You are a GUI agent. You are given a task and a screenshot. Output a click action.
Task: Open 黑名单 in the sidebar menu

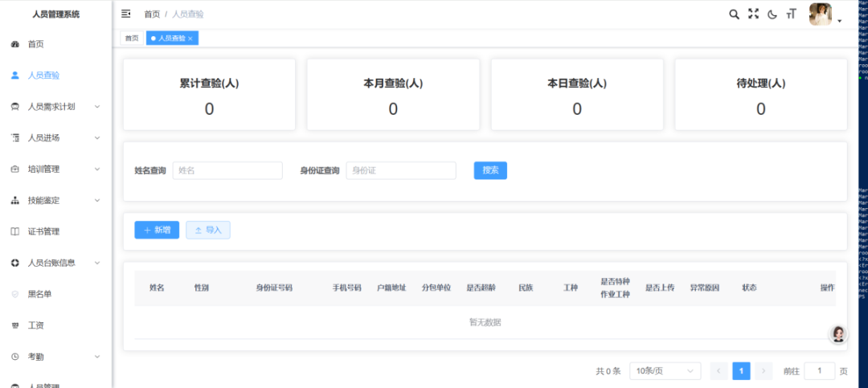pos(56,295)
